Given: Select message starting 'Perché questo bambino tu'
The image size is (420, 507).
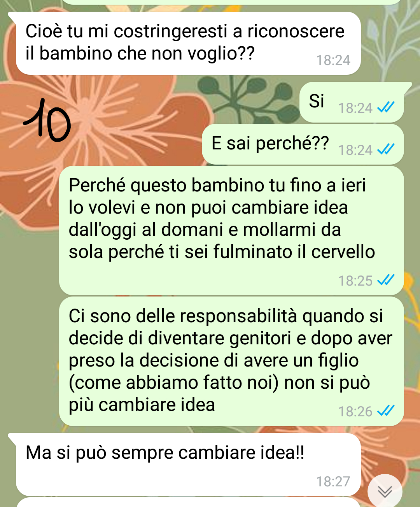Looking at the screenshot, I should pos(231,230).
